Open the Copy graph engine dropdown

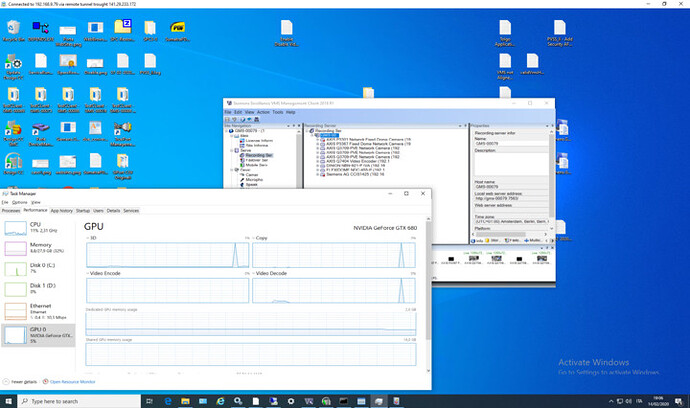click(261, 238)
